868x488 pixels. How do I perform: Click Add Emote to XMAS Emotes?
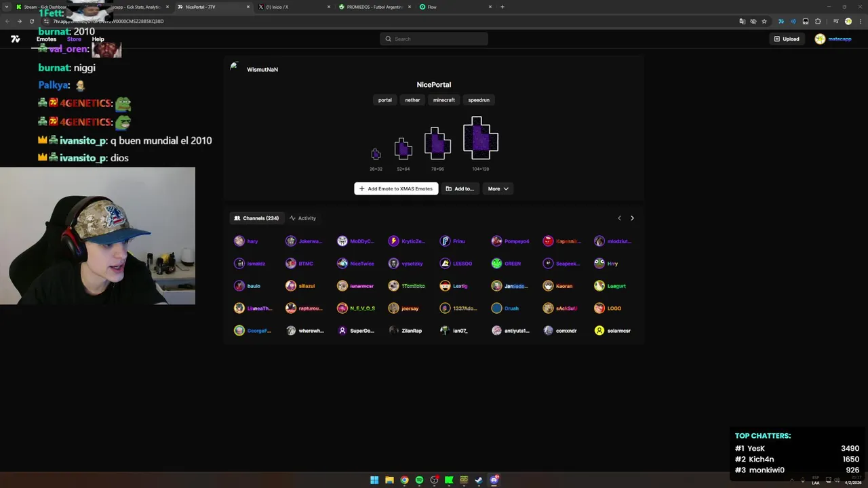pyautogui.click(x=396, y=188)
